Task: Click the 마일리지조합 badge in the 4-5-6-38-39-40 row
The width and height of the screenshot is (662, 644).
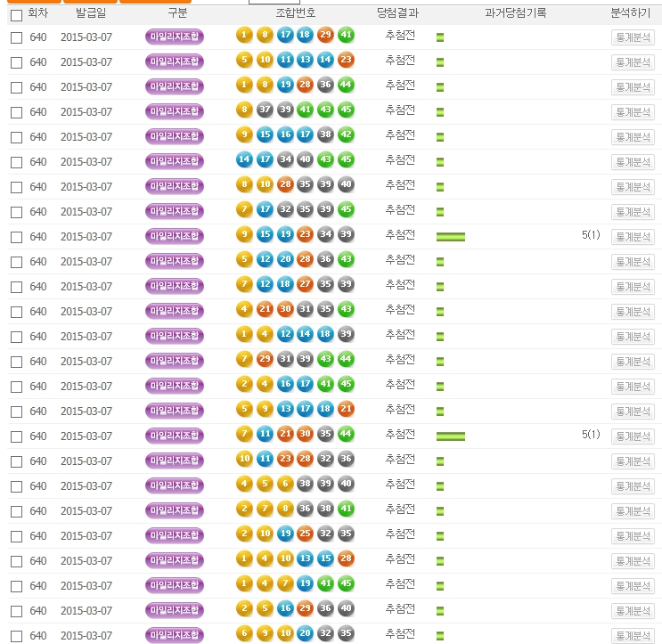Action: (x=175, y=485)
